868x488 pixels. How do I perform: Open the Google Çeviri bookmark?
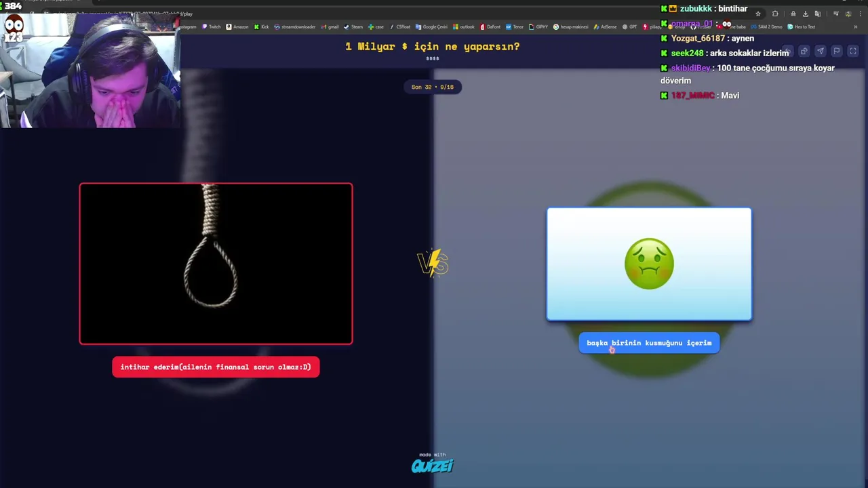coord(432,27)
